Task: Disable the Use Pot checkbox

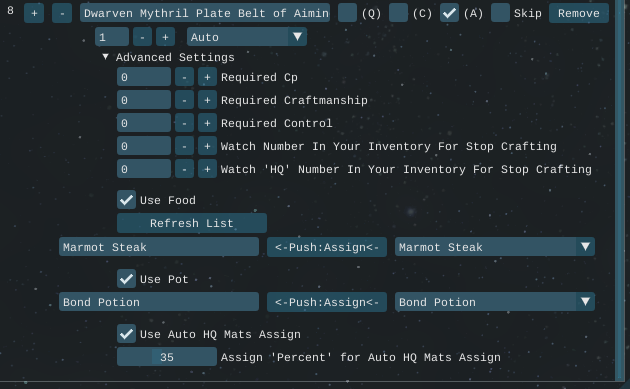Action: pos(127,278)
